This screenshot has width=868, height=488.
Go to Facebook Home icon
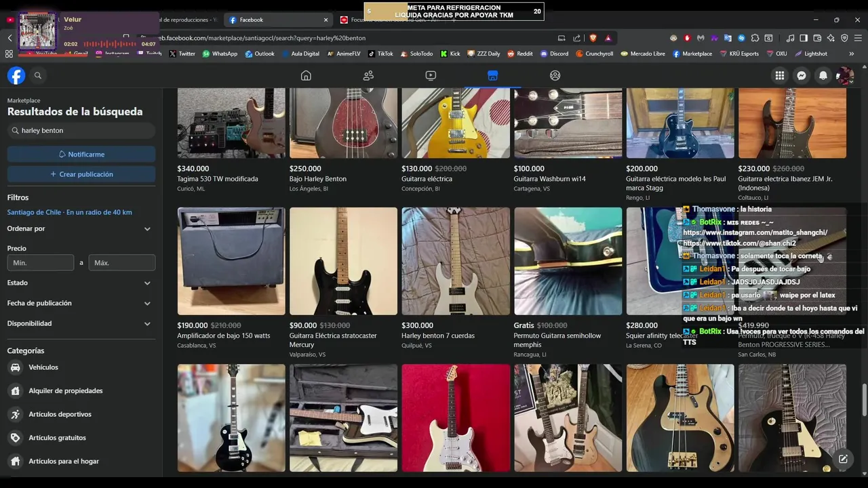306,75
